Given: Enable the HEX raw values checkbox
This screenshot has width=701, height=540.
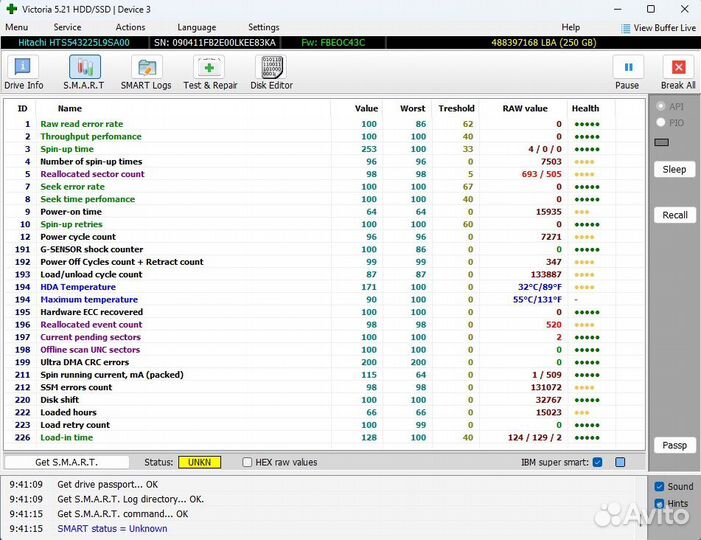Looking at the screenshot, I should click(x=248, y=462).
